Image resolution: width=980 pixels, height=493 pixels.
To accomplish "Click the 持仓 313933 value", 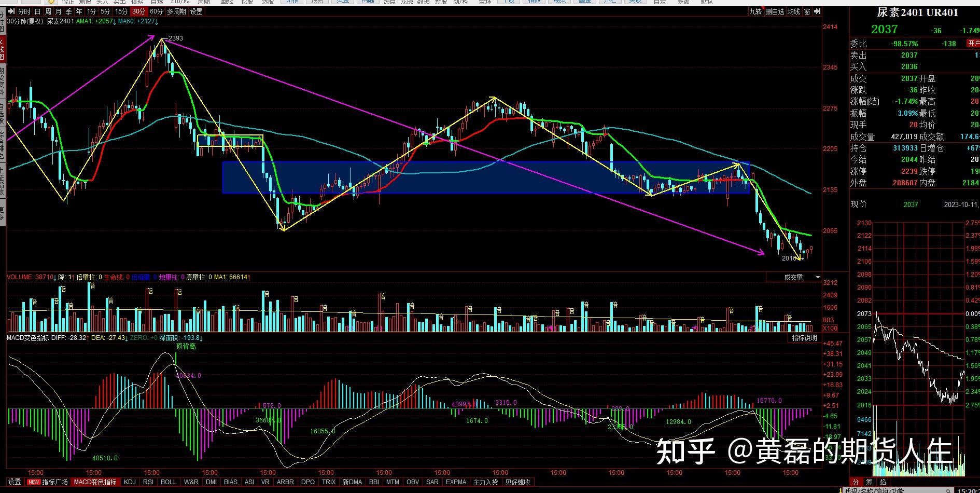I will [x=905, y=148].
